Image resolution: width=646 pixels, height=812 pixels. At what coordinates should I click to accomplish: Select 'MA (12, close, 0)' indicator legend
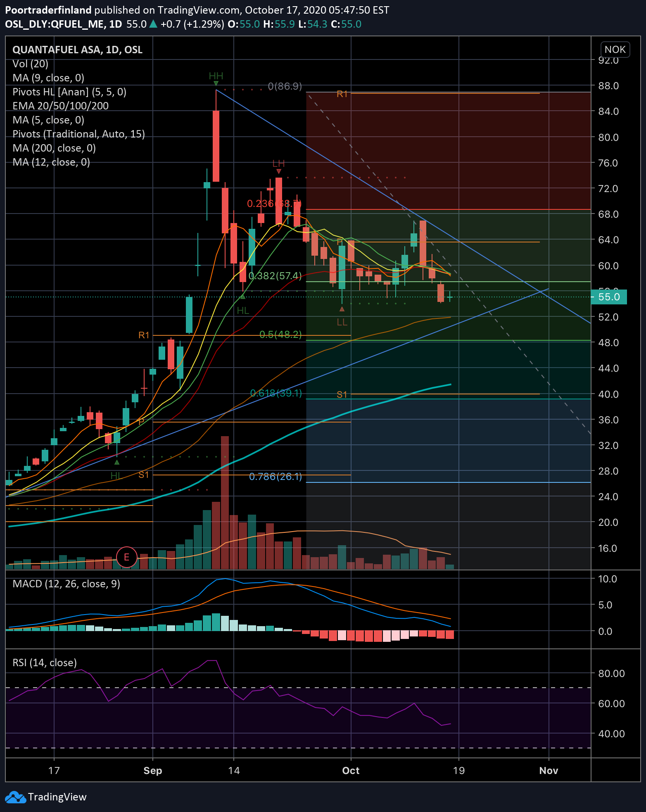[51, 162]
